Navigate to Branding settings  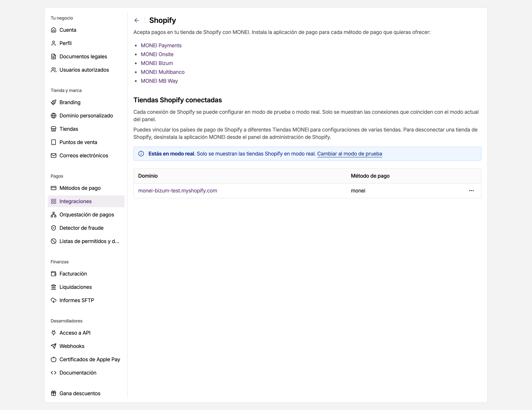tap(86, 102)
